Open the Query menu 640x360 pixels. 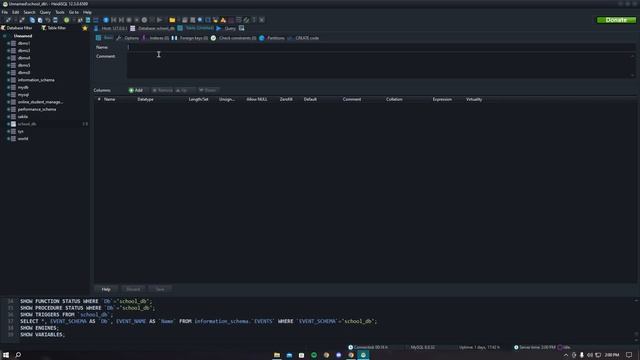point(45,12)
